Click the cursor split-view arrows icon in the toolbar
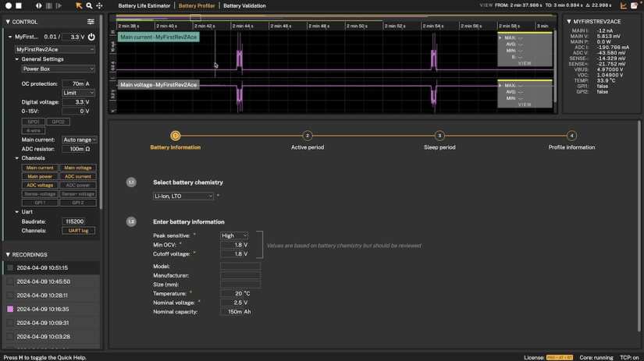 [x=38, y=5]
